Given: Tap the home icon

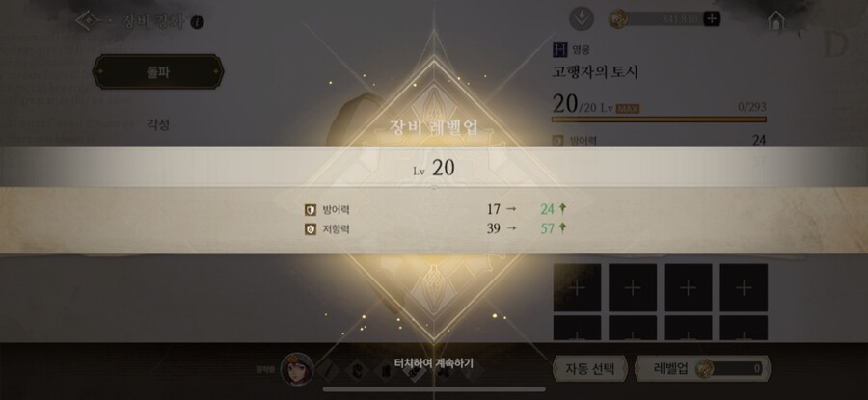Looking at the screenshot, I should coord(776,20).
